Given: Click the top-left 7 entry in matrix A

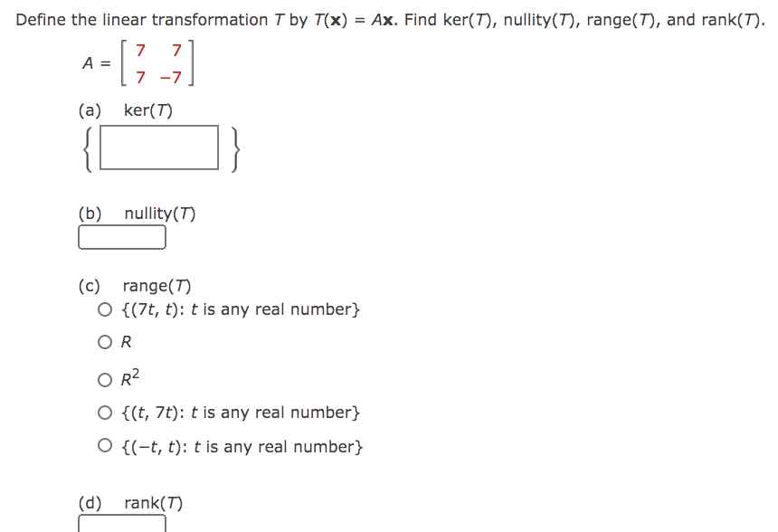Looking at the screenshot, I should (x=140, y=51).
